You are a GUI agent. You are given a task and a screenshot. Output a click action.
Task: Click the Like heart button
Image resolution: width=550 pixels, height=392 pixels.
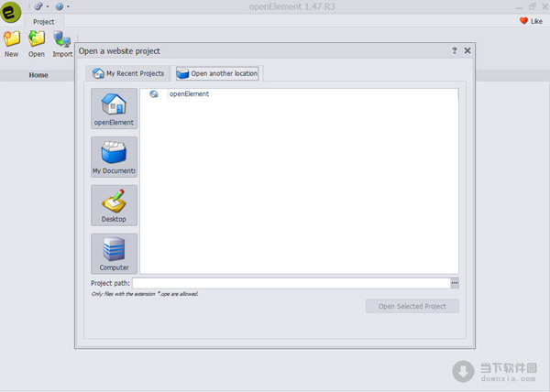[x=531, y=21]
